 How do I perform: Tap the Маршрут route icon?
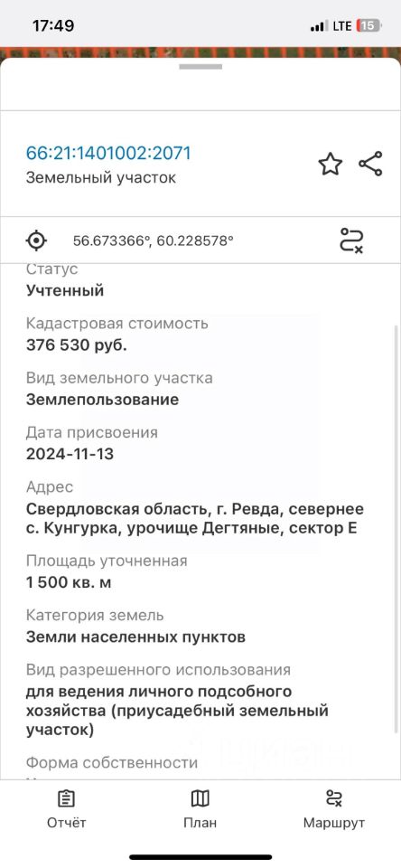[334, 798]
